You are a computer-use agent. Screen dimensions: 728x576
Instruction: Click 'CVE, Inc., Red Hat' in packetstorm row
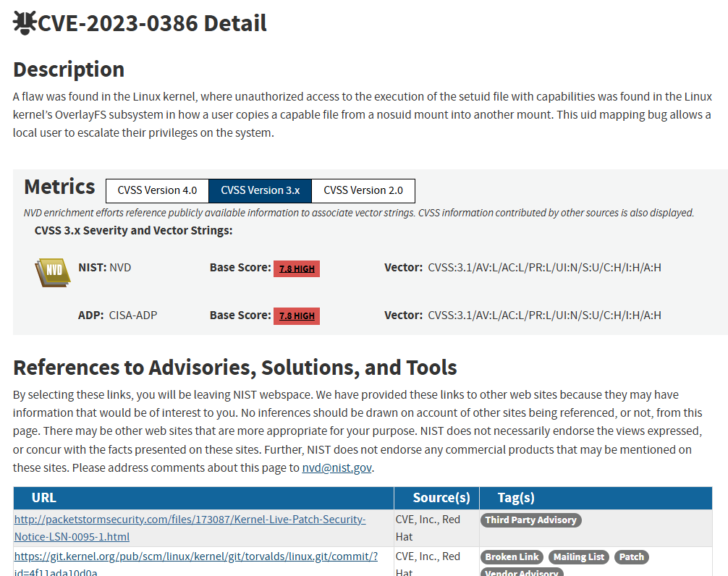(428, 528)
